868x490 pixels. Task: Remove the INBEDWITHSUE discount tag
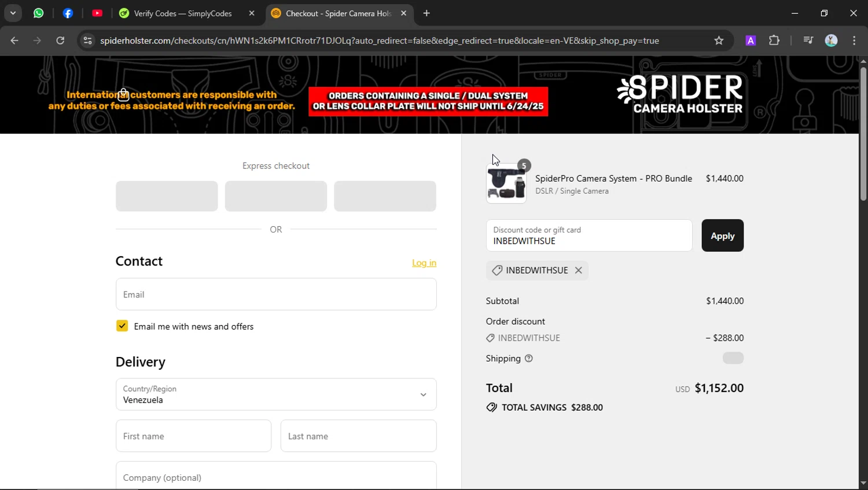coord(578,270)
